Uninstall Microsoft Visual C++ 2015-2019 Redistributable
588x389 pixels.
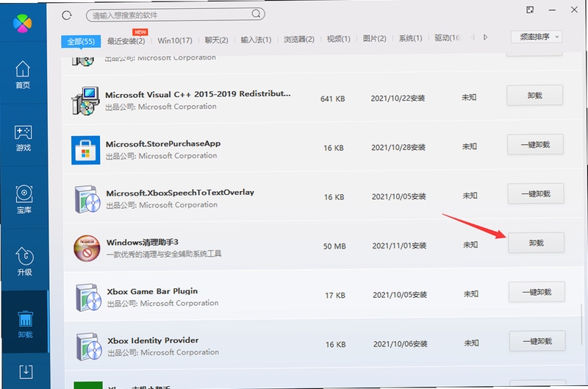535,96
